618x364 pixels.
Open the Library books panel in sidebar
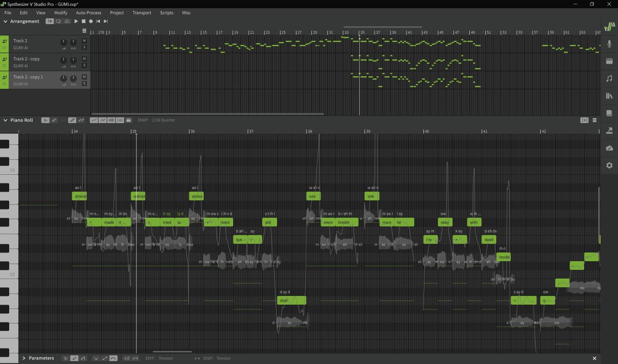pyautogui.click(x=609, y=96)
